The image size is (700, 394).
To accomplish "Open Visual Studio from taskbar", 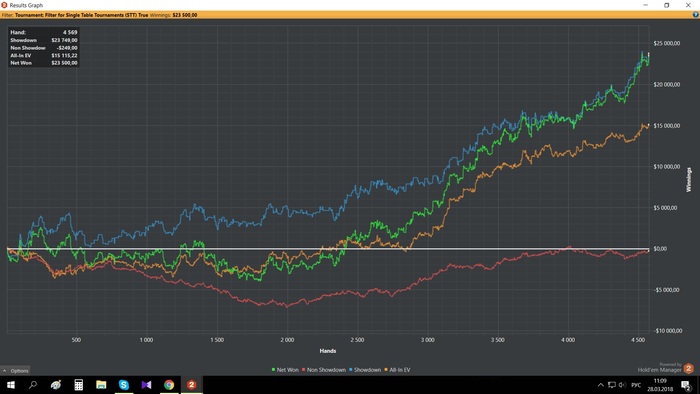I will [146, 385].
